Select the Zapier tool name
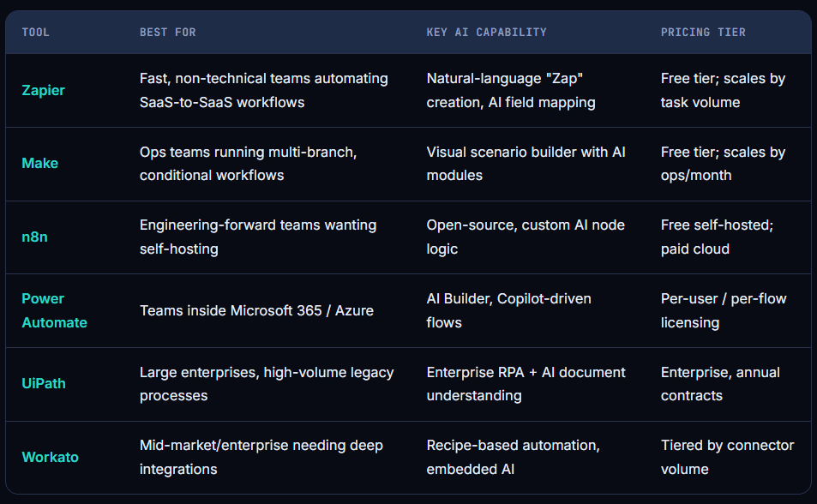This screenshot has height=504, width=817. (x=43, y=90)
